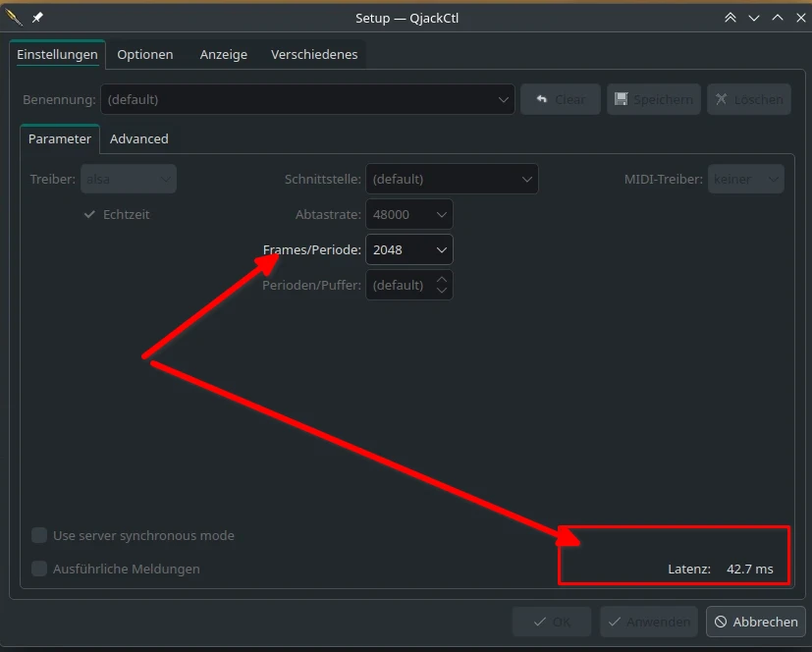
Task: Click the Frames/Periode label
Action: pos(312,249)
